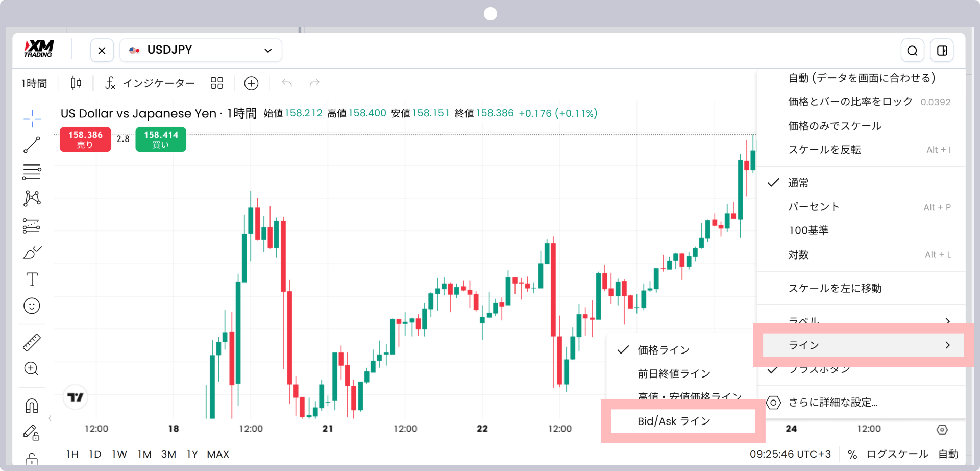Open the symbol search magnifier
980x471 pixels.
[x=913, y=51]
